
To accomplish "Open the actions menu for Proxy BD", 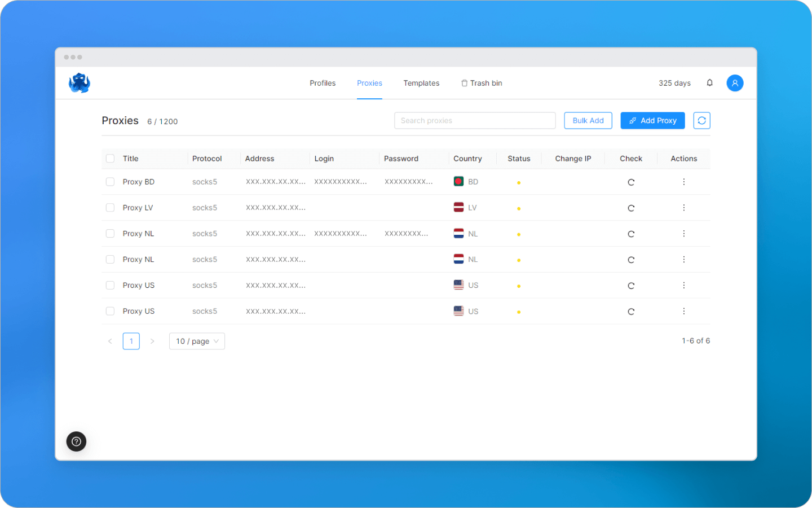I will pyautogui.click(x=683, y=182).
